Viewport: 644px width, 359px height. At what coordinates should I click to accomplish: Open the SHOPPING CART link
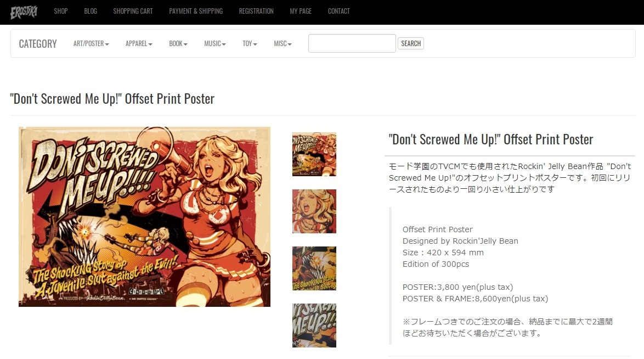133,11
